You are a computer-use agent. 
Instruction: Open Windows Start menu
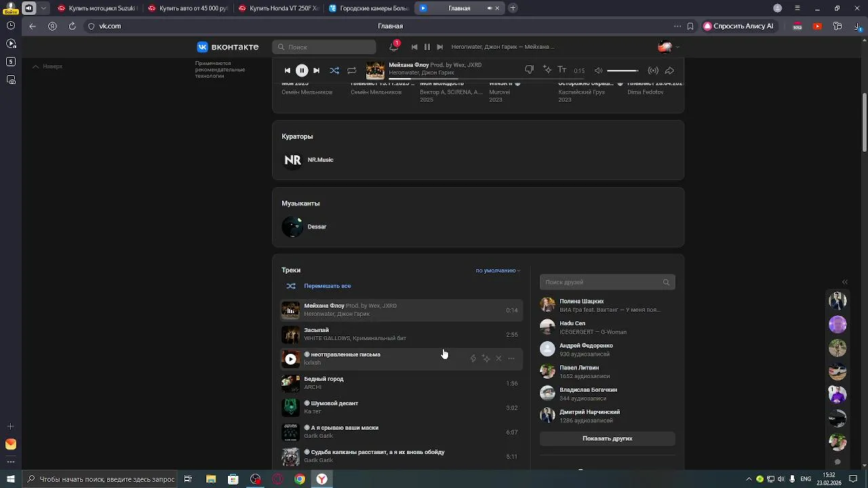tap(11, 479)
